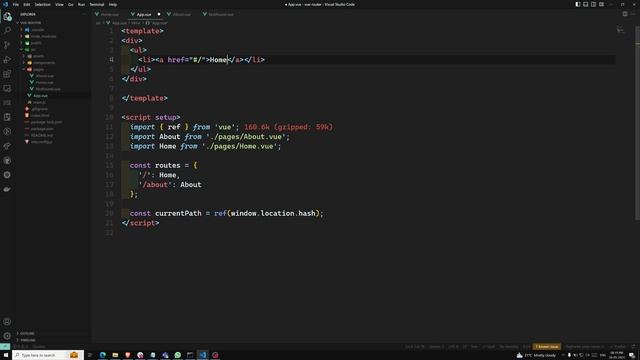This screenshot has height=360, width=640.
Task: Open Run and Debug view
Action: [x=7, y=60]
